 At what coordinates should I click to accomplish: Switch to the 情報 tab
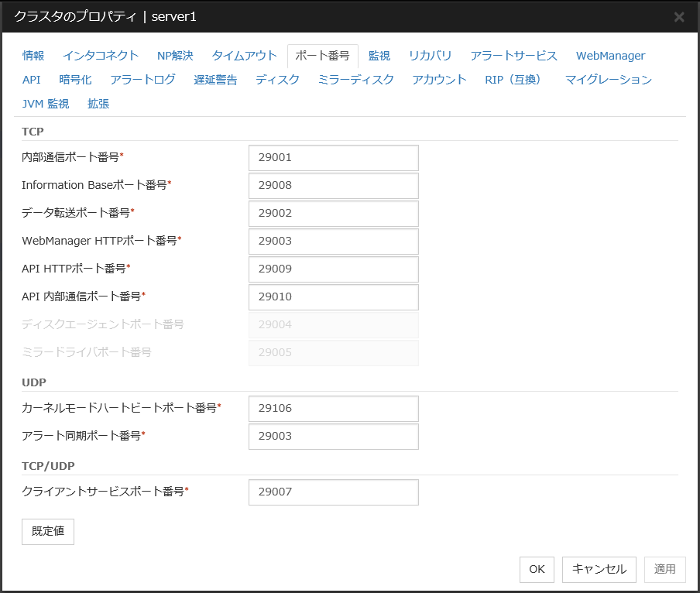coord(33,56)
